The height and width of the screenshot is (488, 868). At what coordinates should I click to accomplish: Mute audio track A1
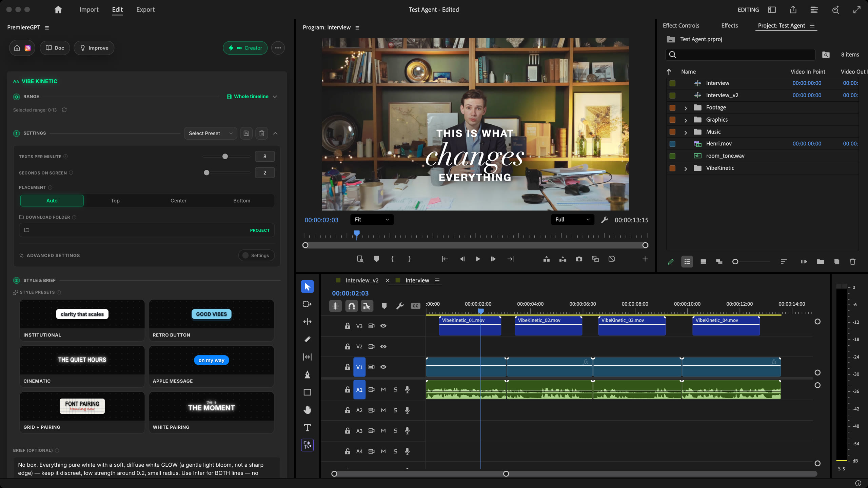(383, 389)
